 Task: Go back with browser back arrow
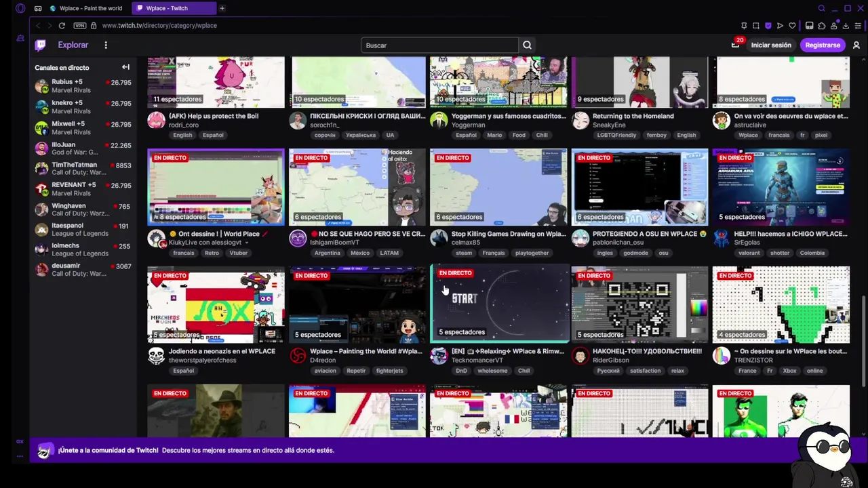(x=38, y=26)
